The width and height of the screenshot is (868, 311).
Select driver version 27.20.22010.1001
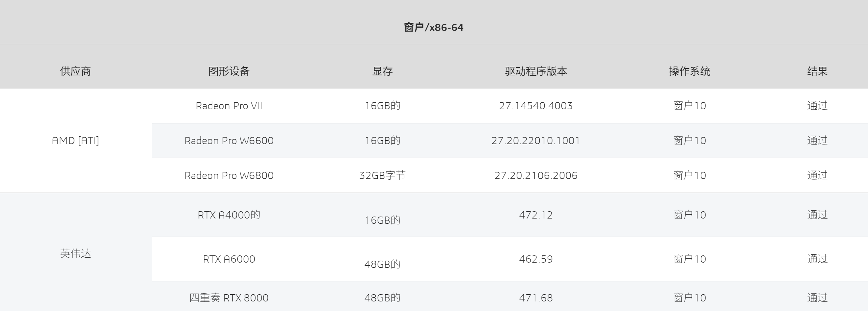pos(536,141)
